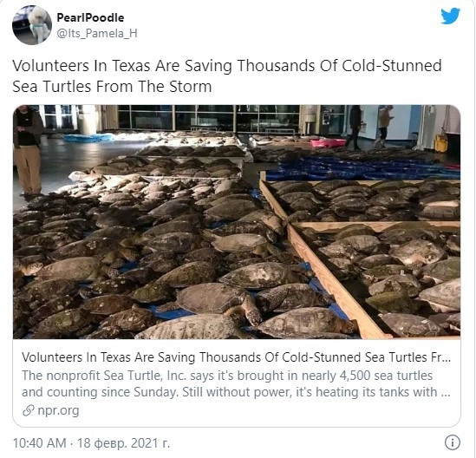Open the @Its_Pamela_H handle
Viewport: 476px width, 458px height.
[97, 33]
